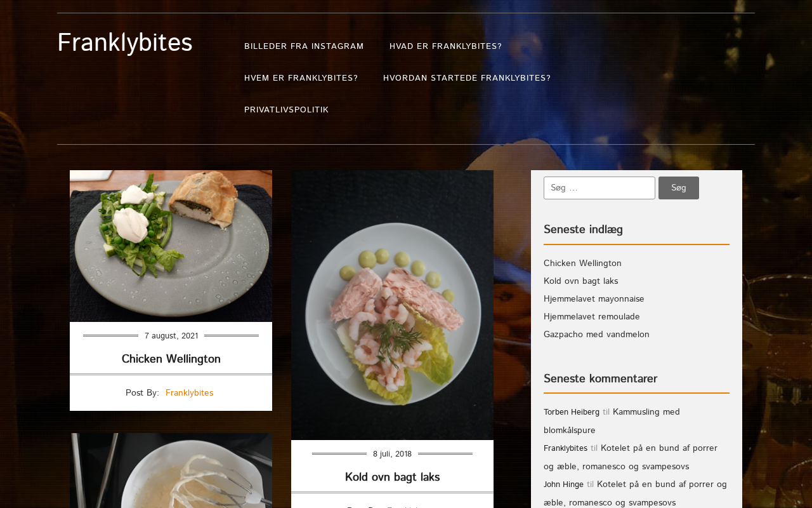The image size is (812, 508).
Task: Open Hvordan startede Franklybites? page
Action: click(x=467, y=78)
